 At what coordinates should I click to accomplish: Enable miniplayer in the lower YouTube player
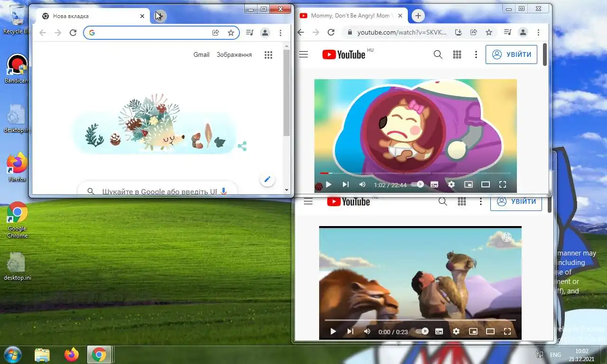coord(473,331)
